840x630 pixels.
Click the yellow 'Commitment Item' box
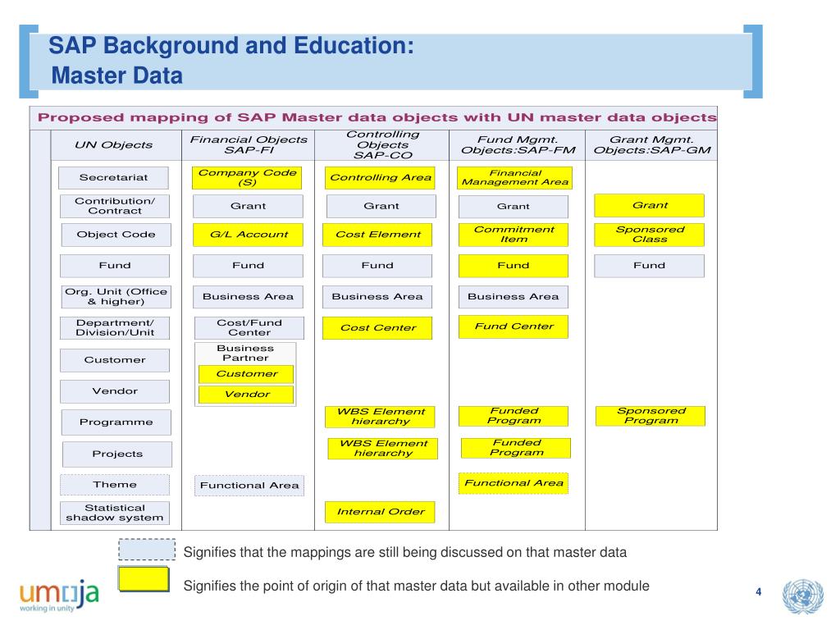tap(514, 235)
